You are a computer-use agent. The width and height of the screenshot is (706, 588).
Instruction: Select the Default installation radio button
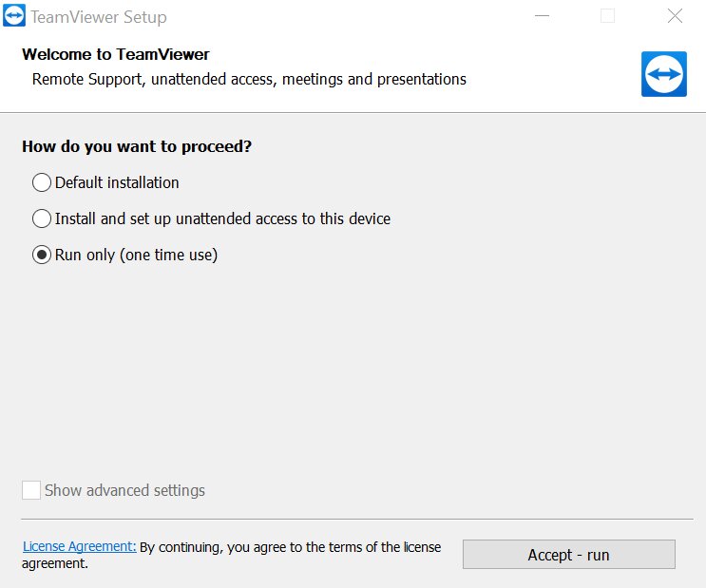[42, 182]
